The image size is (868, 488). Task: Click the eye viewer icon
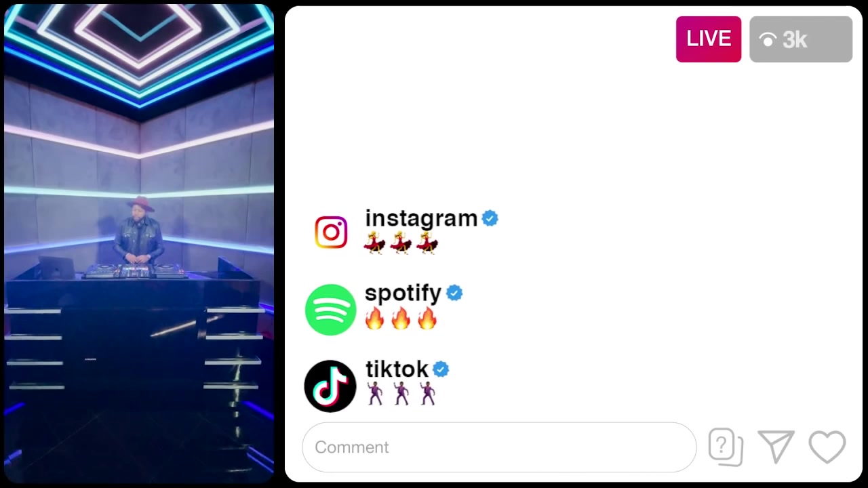pos(768,41)
